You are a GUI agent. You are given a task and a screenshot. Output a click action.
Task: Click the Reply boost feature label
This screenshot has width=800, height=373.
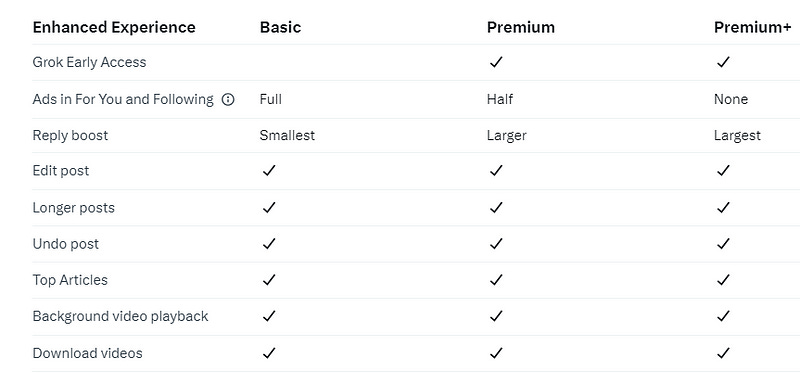70,135
